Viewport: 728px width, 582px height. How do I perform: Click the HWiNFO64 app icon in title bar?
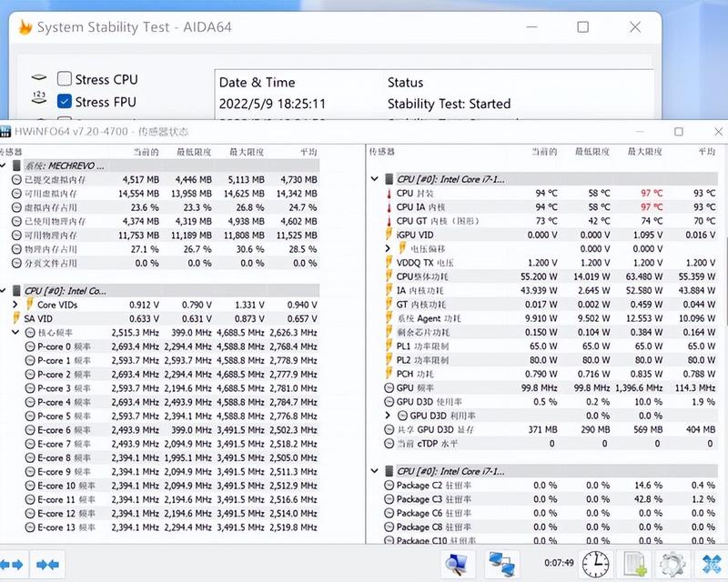pos(5,132)
